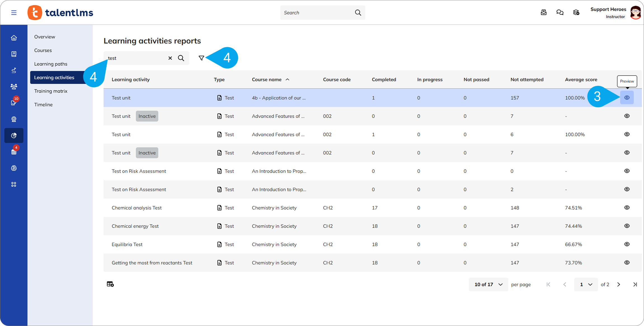Preview the Chemical analysis Test row

tap(627, 208)
